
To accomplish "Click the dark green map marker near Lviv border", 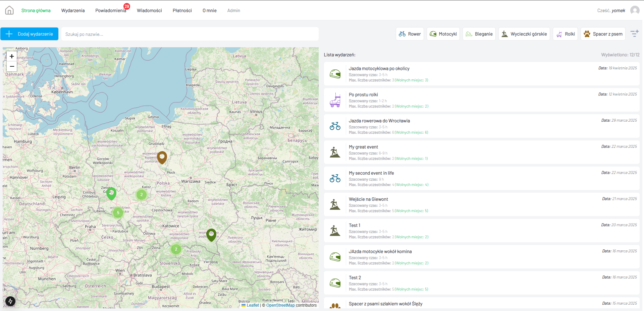I will point(211,235).
